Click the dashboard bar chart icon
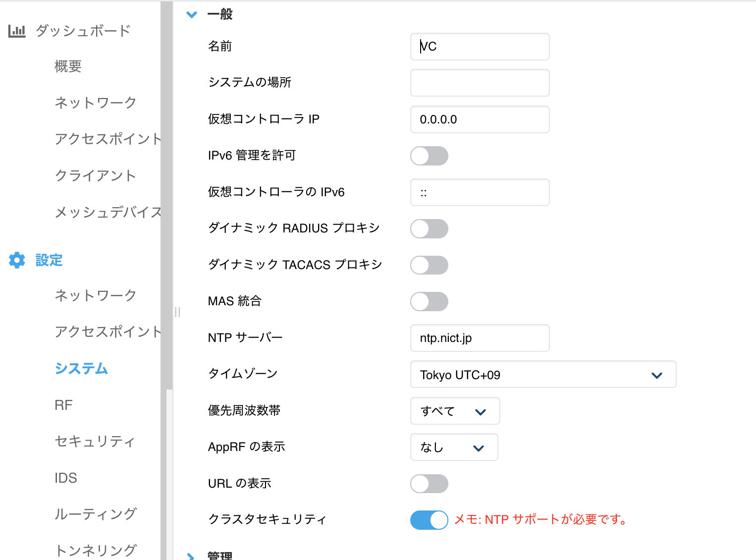 [x=17, y=31]
